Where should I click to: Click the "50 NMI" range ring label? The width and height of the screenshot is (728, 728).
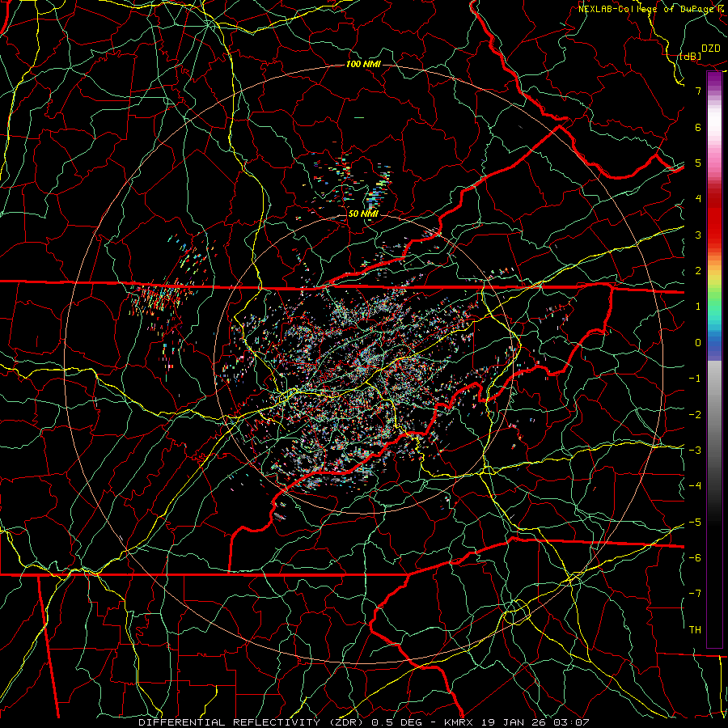click(x=363, y=214)
